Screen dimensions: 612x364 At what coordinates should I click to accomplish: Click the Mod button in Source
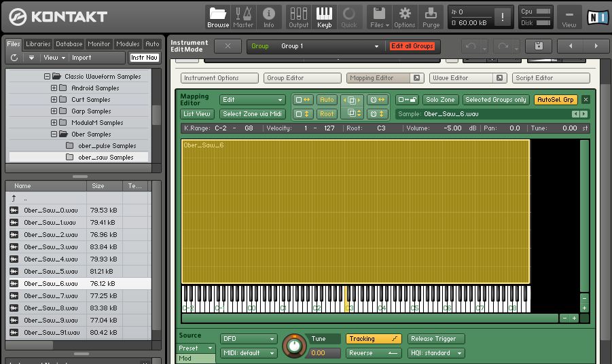pos(196,359)
